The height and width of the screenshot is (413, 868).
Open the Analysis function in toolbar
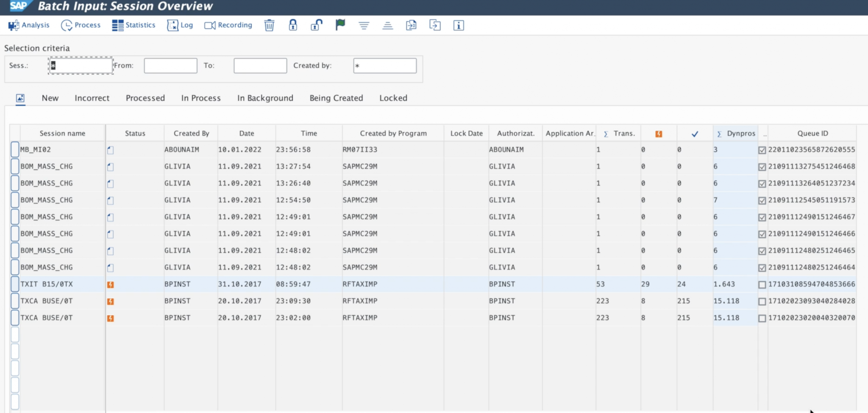(x=29, y=25)
